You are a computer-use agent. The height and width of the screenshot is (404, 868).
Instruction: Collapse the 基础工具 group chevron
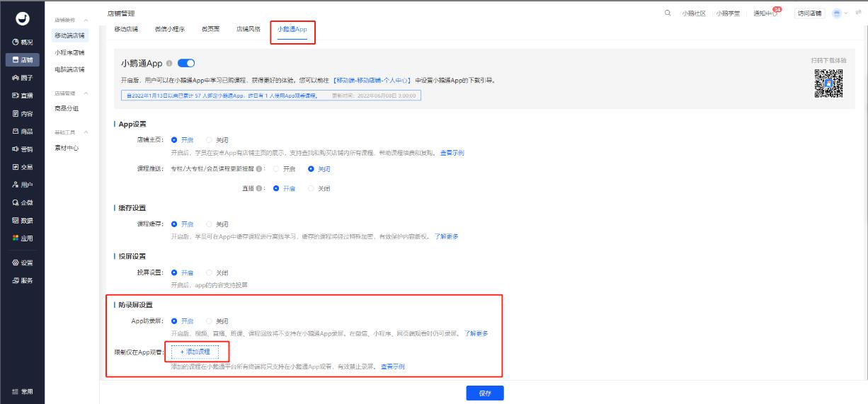coord(86,132)
